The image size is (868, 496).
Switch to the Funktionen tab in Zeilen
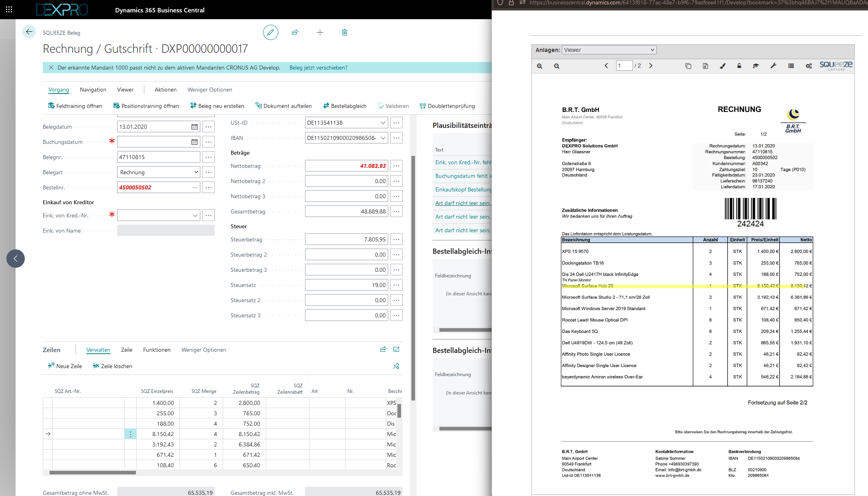click(157, 350)
